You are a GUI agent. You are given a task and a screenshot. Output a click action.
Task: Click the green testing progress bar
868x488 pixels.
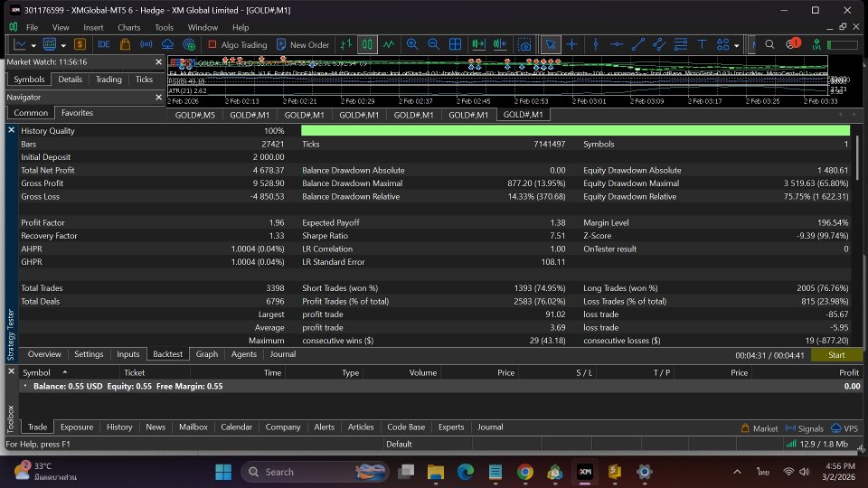575,131
